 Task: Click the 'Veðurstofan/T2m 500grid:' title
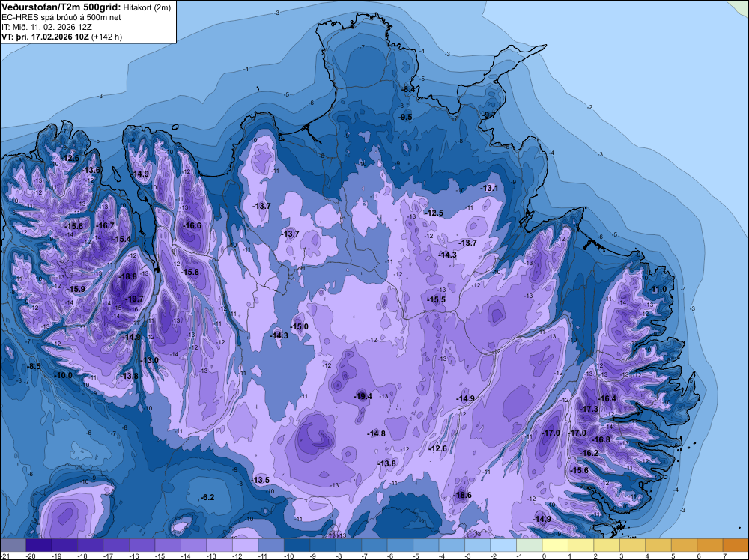(x=61, y=7)
